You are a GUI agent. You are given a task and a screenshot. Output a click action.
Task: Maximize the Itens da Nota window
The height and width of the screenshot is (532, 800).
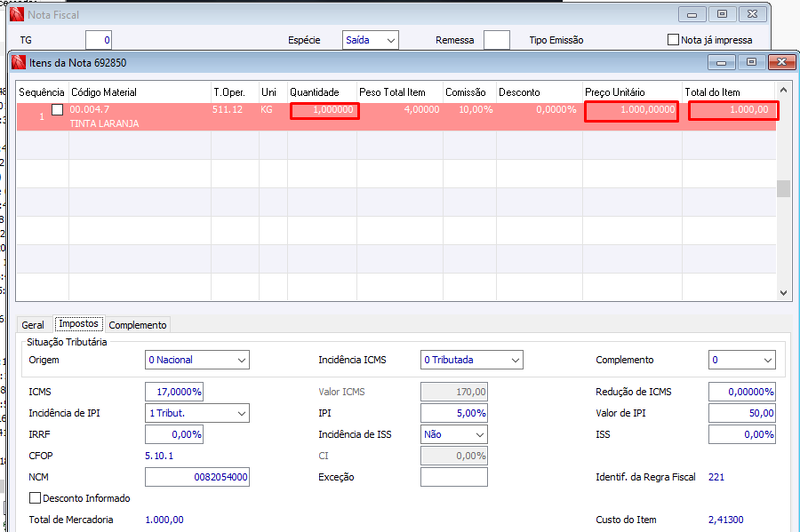click(751, 62)
